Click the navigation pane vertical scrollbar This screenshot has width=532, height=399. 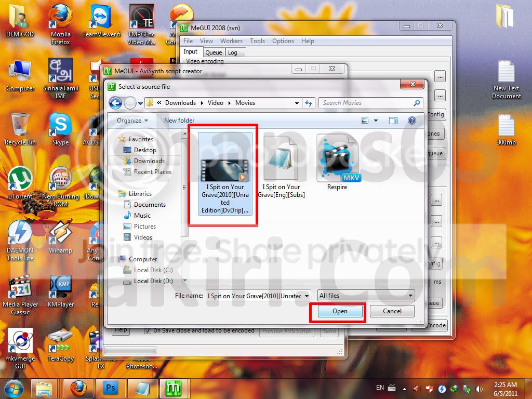point(184,187)
